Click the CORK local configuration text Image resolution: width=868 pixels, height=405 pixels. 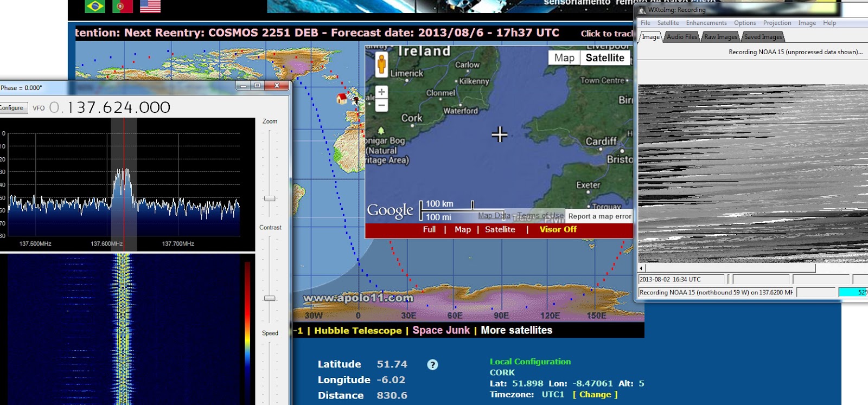point(502,372)
